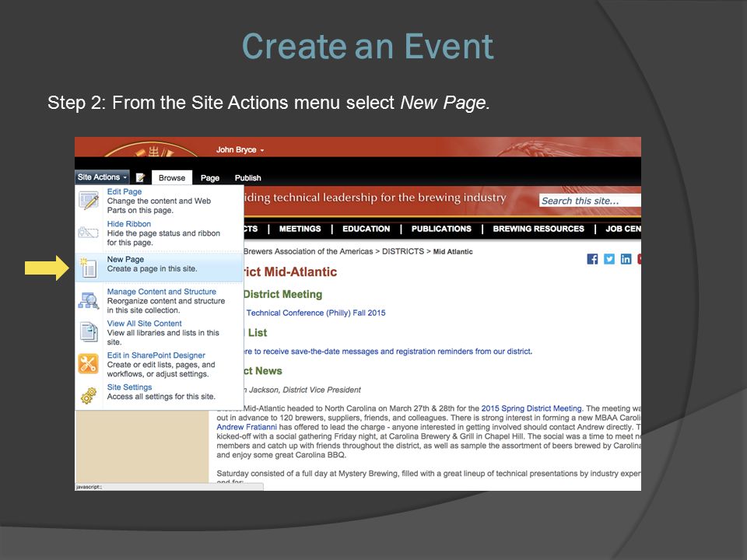Screen dimensions: 747x560
Task: Click the Brewers Association of the Americas breadcrumb
Action: pos(308,251)
